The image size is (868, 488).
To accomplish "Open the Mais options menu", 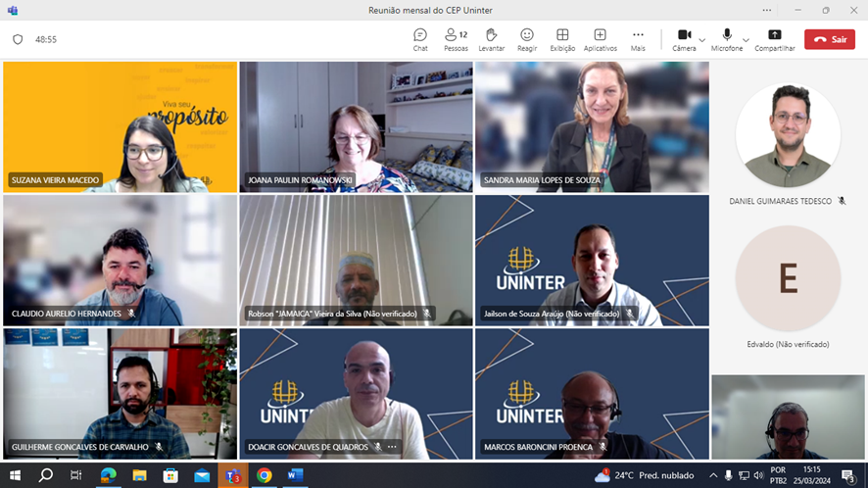I will (x=638, y=39).
